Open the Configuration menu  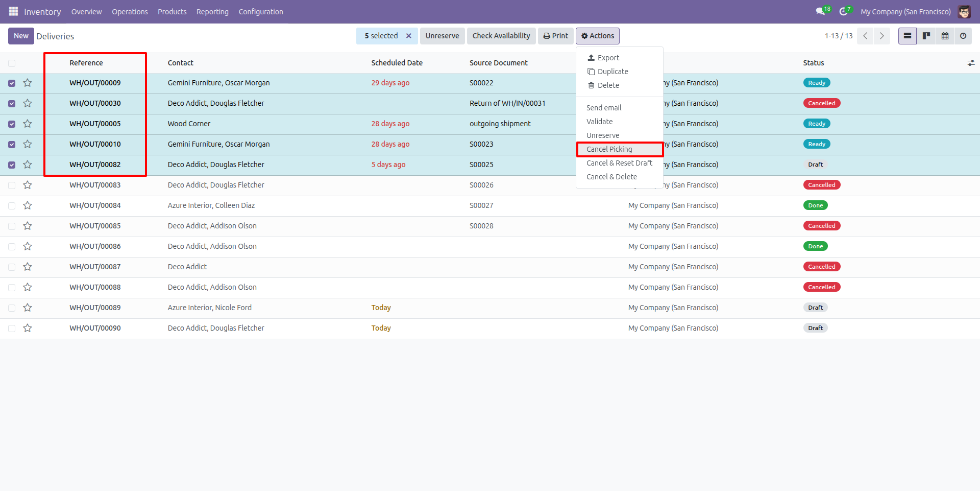pos(261,11)
